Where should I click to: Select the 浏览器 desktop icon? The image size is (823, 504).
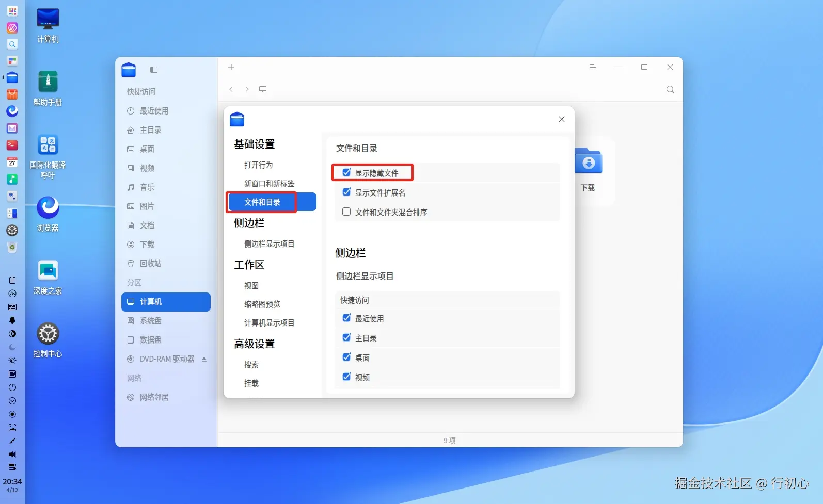[x=48, y=215]
